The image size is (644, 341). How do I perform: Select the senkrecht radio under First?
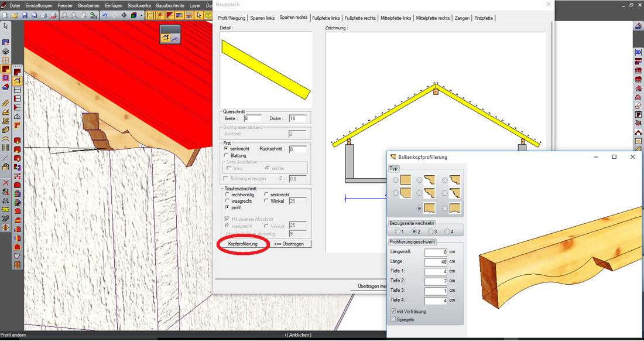(x=226, y=148)
